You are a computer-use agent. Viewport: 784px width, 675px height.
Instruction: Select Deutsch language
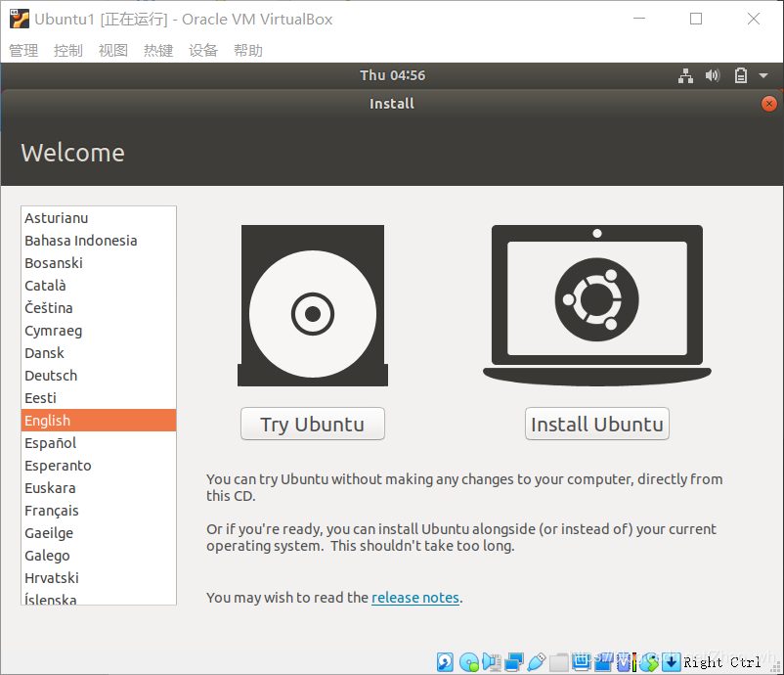tap(99, 376)
